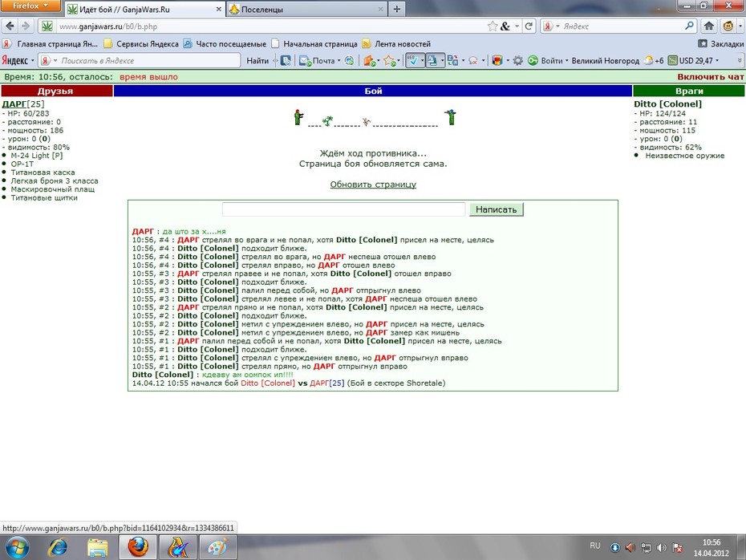Viewport: 746px width, 560px height.
Task: Click the browser address bar
Action: (x=271, y=26)
